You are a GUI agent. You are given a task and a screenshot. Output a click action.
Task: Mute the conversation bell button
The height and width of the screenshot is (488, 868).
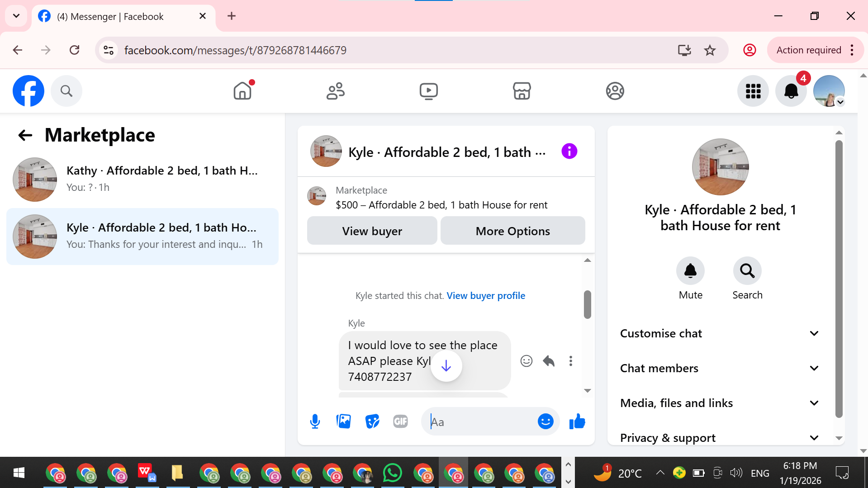click(690, 271)
